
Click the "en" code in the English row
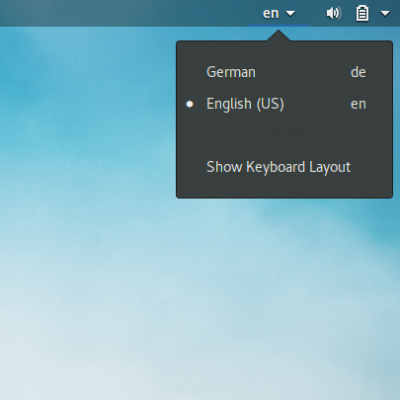(x=358, y=104)
